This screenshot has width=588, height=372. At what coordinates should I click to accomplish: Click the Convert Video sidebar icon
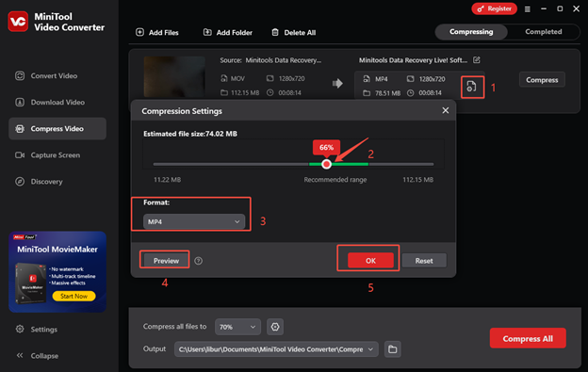(x=20, y=75)
